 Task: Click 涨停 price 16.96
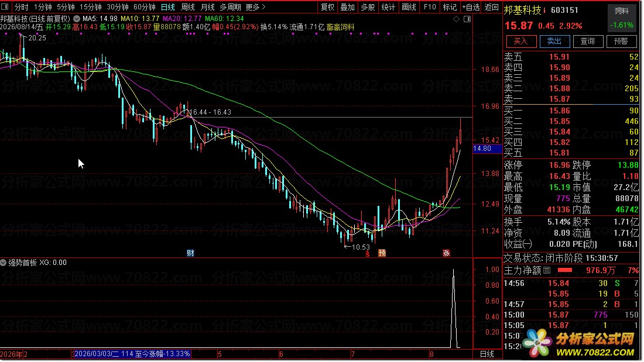(559, 166)
